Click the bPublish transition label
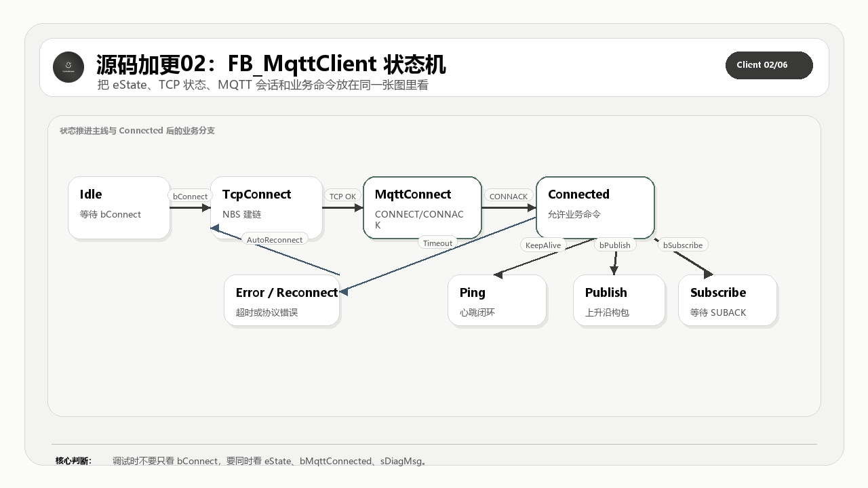The height and width of the screenshot is (488, 868). (615, 245)
